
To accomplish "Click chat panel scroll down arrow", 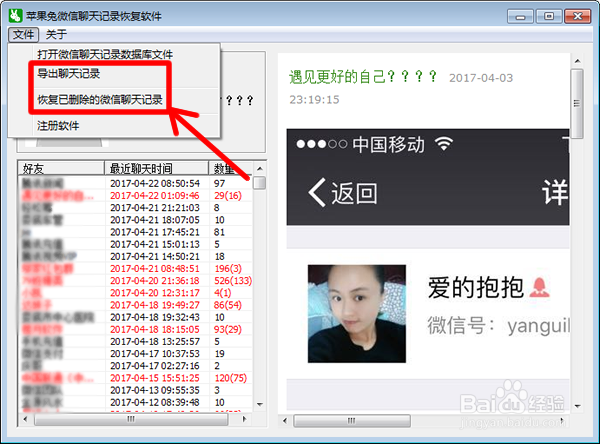I will pos(577,406).
